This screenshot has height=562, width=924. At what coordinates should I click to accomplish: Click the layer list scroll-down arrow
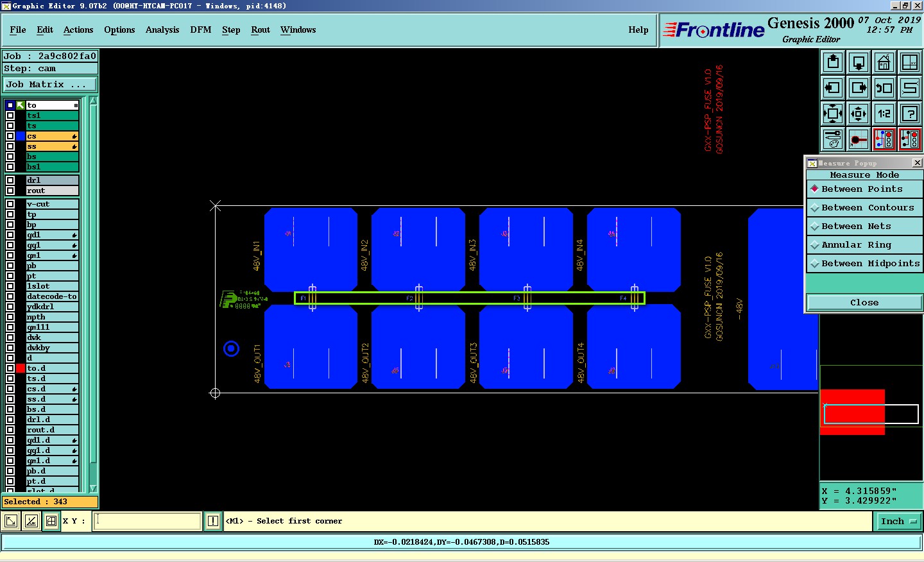pyautogui.click(x=93, y=488)
